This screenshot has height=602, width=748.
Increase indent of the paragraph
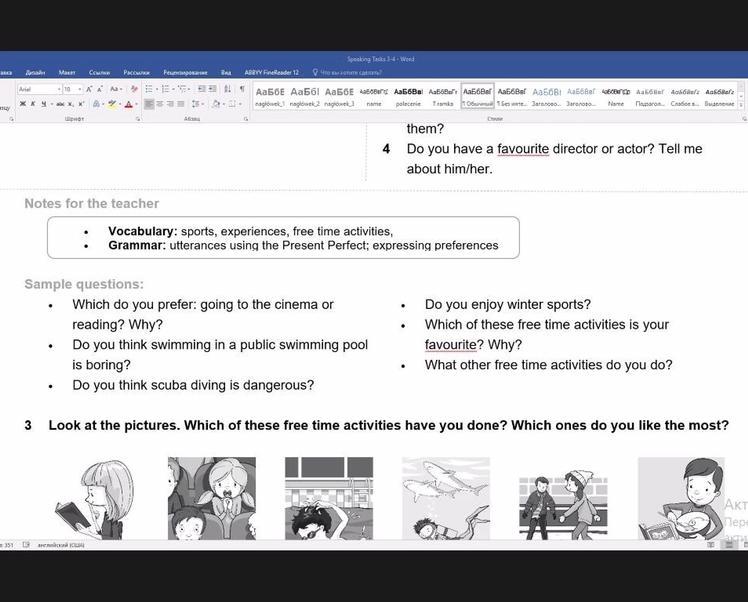tap(213, 89)
